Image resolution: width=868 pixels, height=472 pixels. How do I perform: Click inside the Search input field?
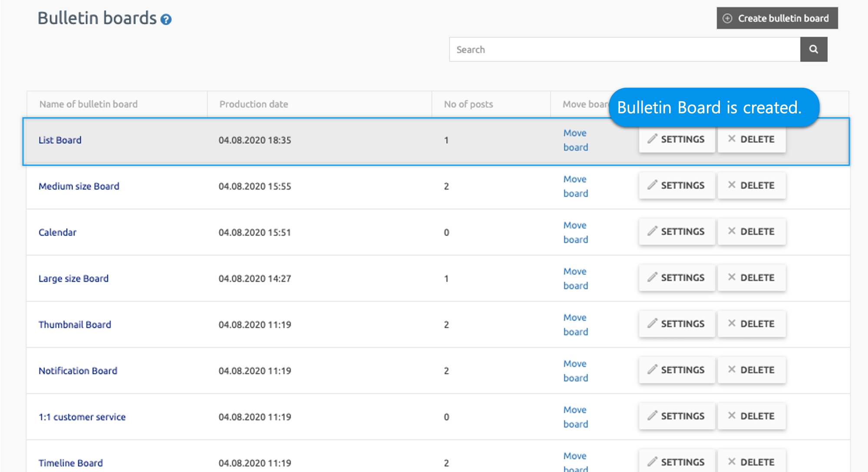coord(624,50)
